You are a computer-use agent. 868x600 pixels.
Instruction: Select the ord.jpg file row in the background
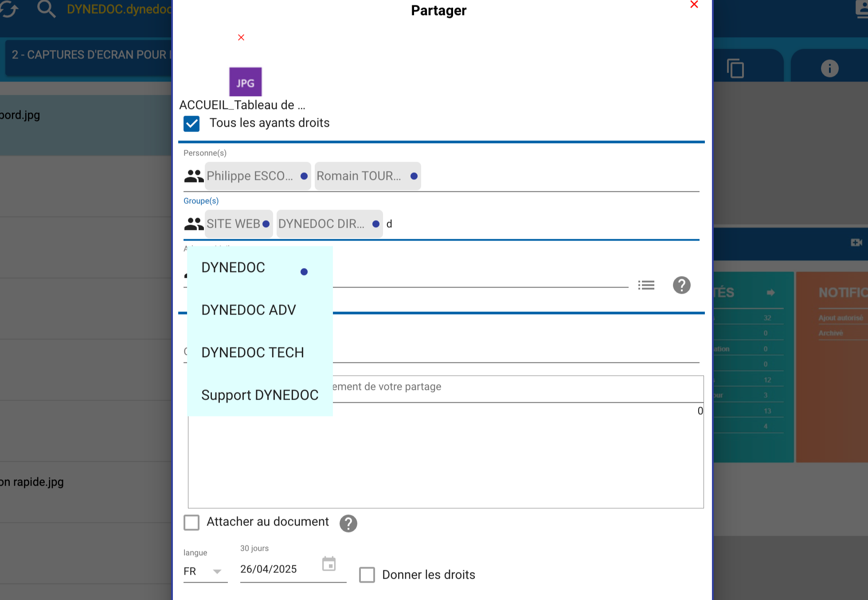click(86, 125)
